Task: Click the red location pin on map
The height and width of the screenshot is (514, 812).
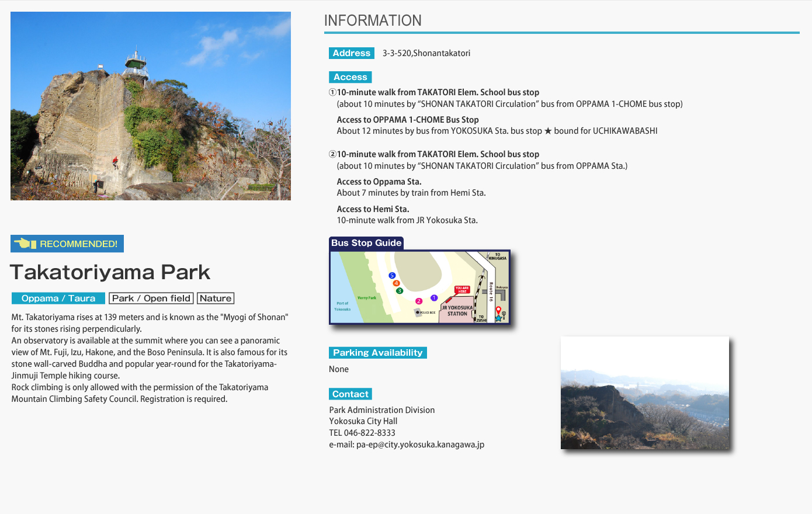Action: click(x=498, y=311)
